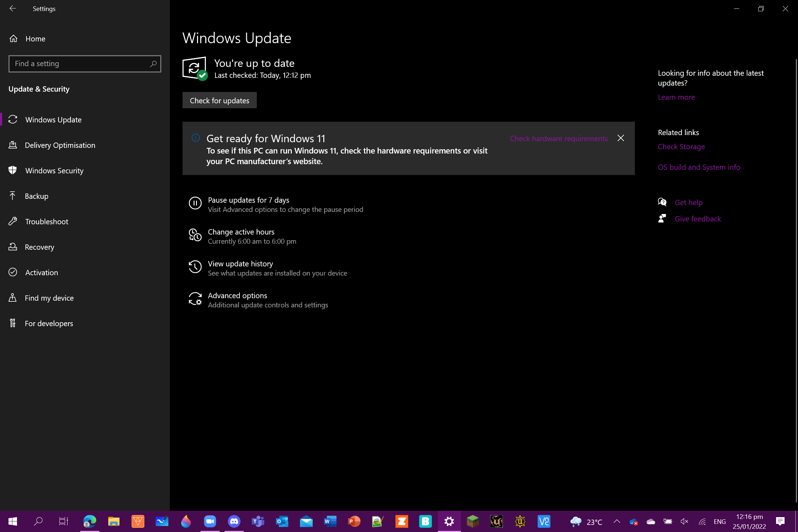Open Microsoft Teams from taskbar

(x=258, y=521)
